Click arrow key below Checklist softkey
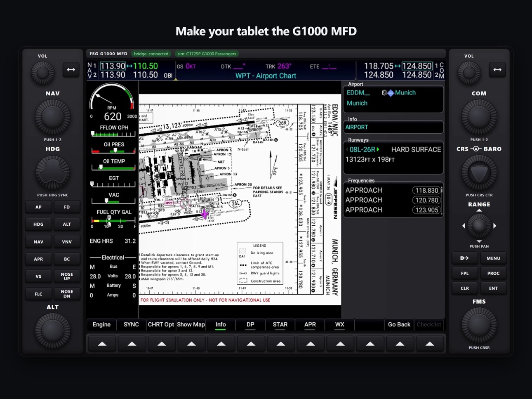 click(x=429, y=343)
